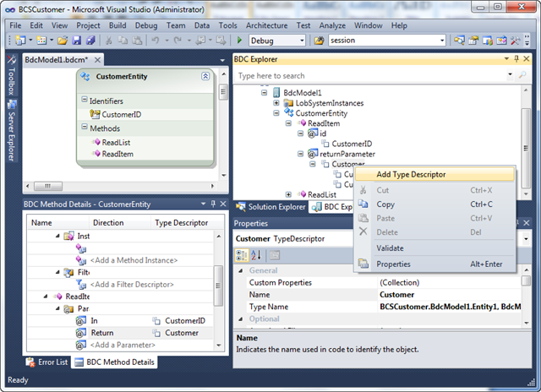The width and height of the screenshot is (541, 392).
Task: Click the Redo toolbar icon
Action: [178, 41]
